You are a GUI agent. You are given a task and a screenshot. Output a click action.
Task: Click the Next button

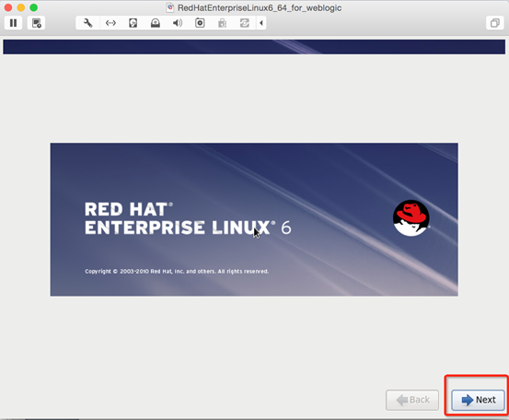pos(478,400)
